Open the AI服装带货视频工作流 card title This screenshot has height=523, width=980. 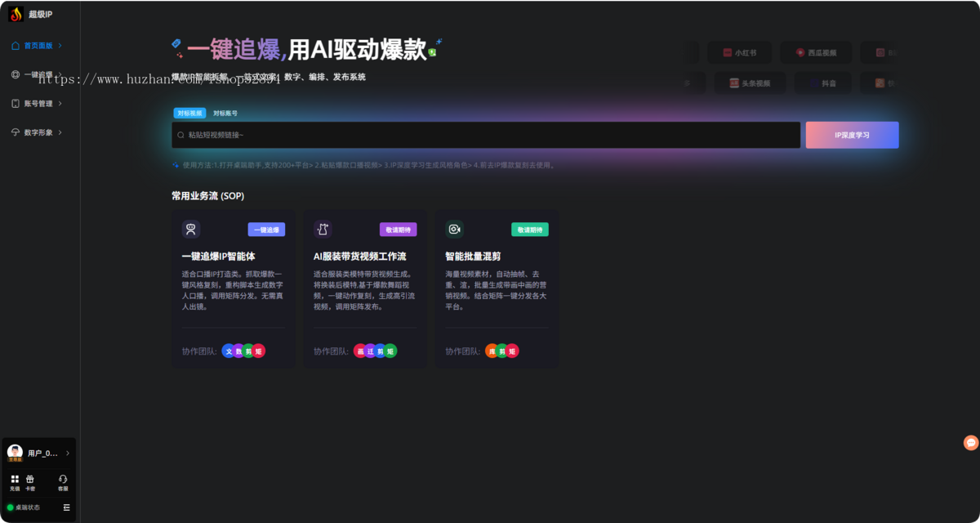click(x=359, y=256)
